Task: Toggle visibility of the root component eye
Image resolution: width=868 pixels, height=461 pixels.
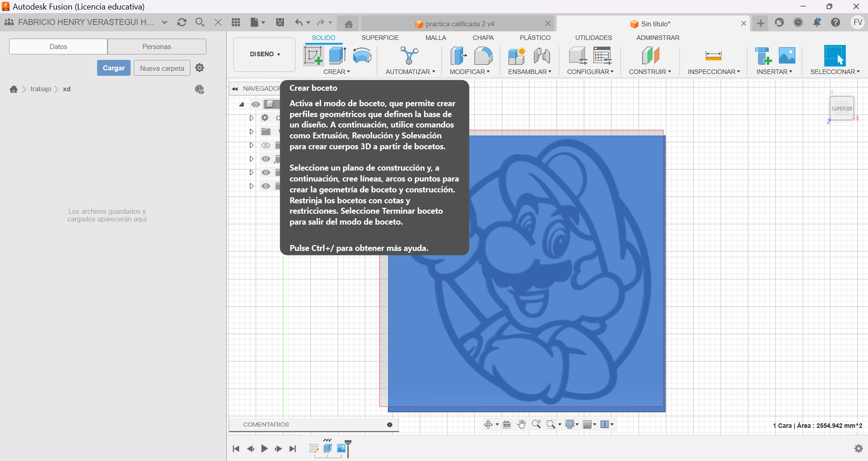Action: click(256, 104)
